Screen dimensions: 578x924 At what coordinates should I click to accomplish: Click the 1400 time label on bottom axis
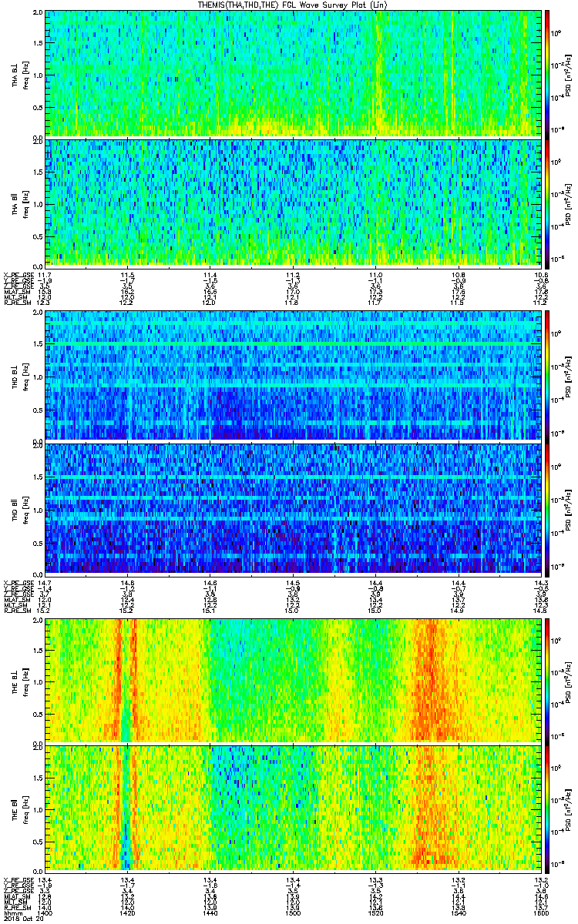pyautogui.click(x=45, y=912)
